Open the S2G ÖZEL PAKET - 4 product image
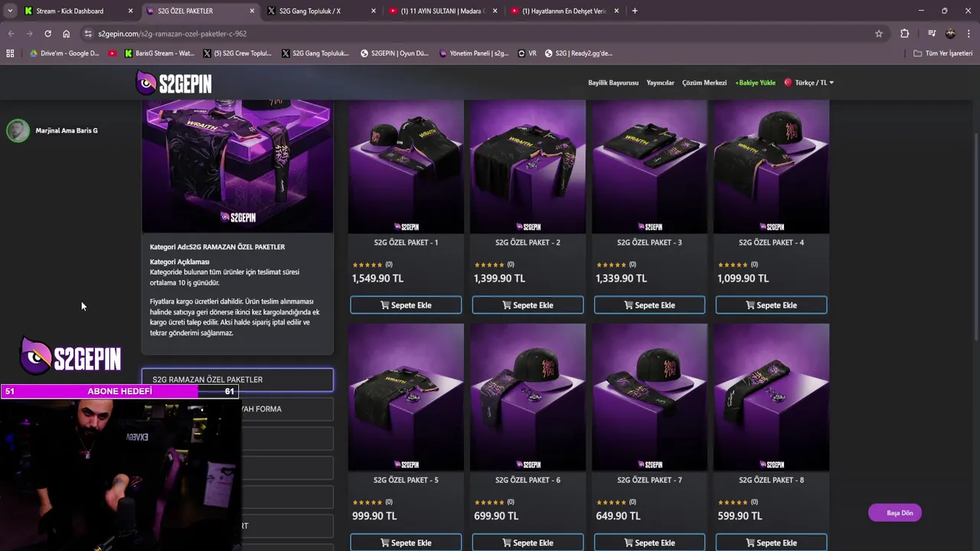This screenshot has width=980, height=551. pyautogui.click(x=771, y=166)
